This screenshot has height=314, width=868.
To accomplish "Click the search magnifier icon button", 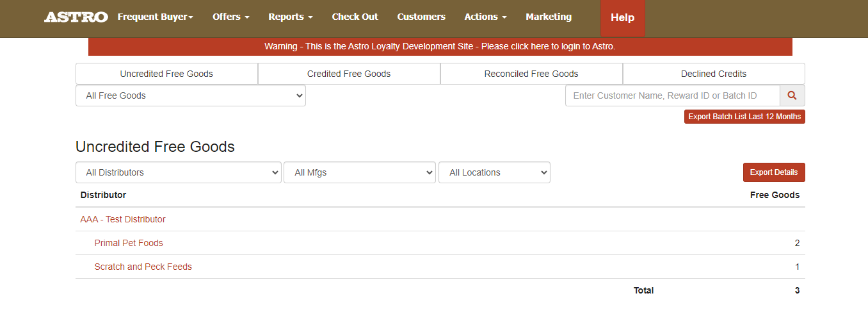I will pyautogui.click(x=792, y=95).
